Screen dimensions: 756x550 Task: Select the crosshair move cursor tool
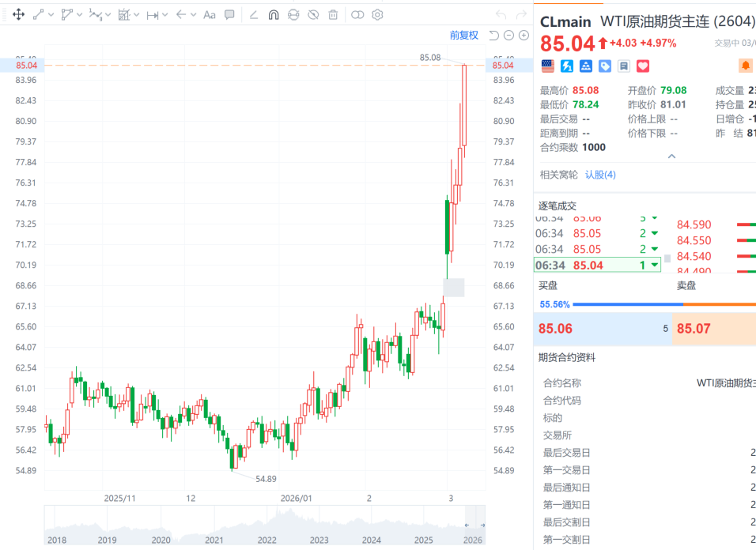[x=18, y=14]
